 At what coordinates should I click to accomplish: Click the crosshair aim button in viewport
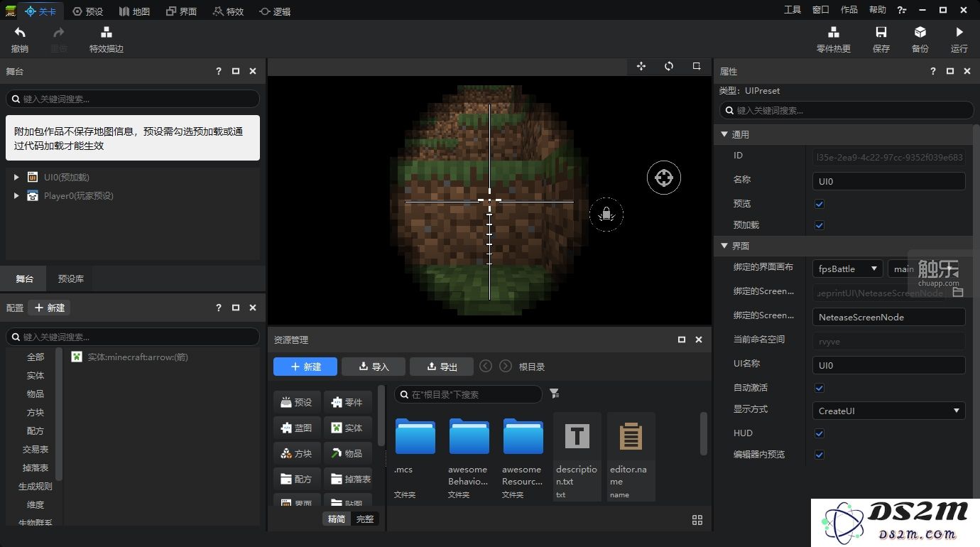tap(664, 178)
